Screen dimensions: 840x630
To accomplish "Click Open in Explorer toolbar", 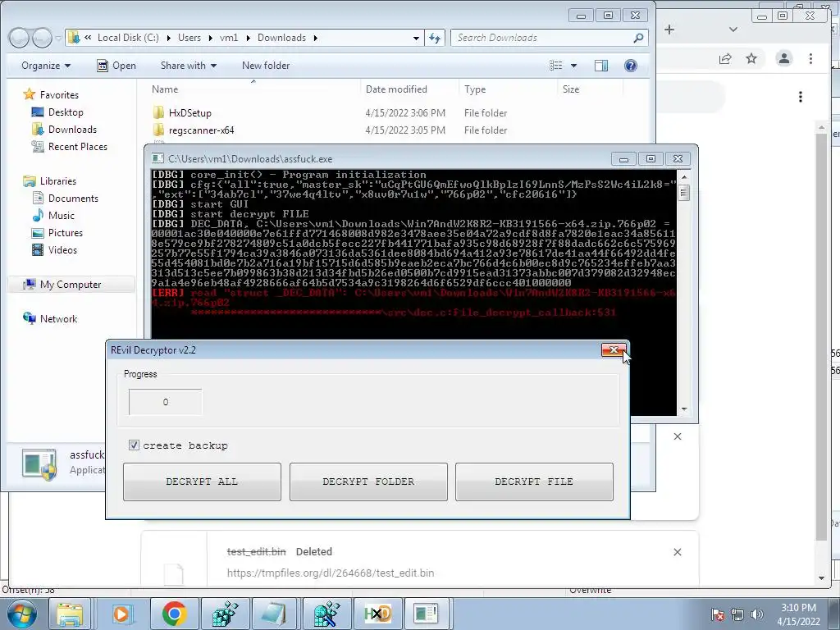I will coord(116,66).
